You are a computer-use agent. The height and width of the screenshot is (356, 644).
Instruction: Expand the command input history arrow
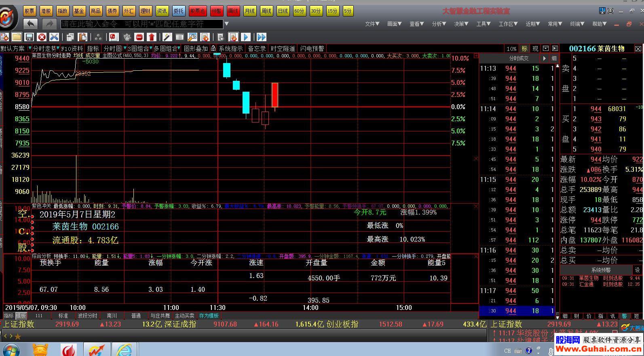pos(226,24)
